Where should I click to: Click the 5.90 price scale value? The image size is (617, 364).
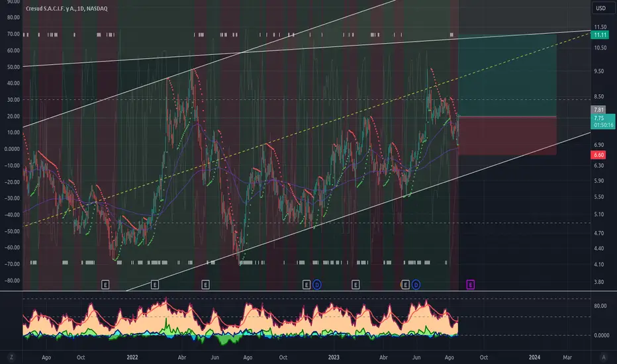pyautogui.click(x=598, y=181)
